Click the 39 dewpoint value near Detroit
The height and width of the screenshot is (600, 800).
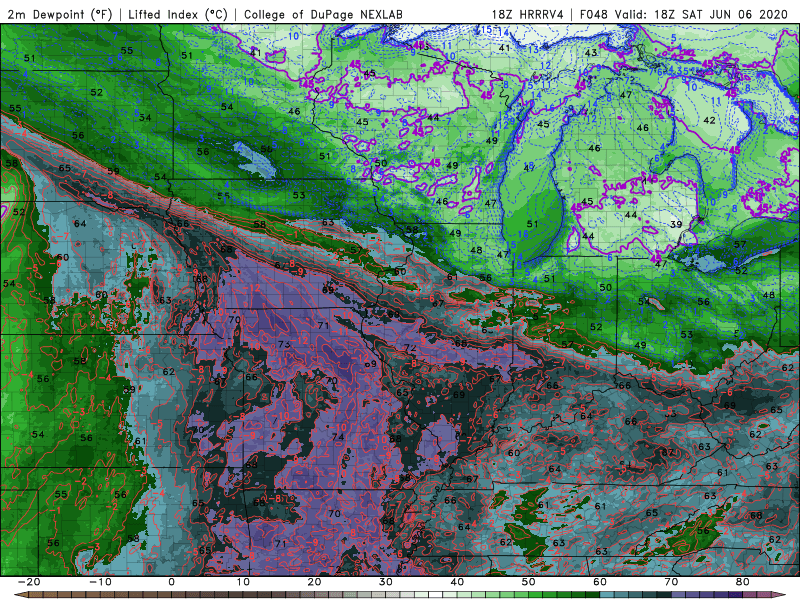(676, 224)
